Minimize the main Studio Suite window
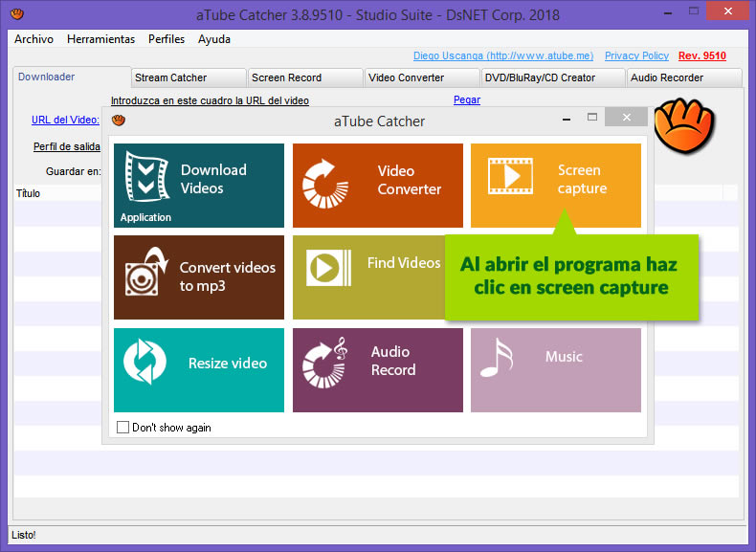Image resolution: width=756 pixels, height=552 pixels. point(668,13)
